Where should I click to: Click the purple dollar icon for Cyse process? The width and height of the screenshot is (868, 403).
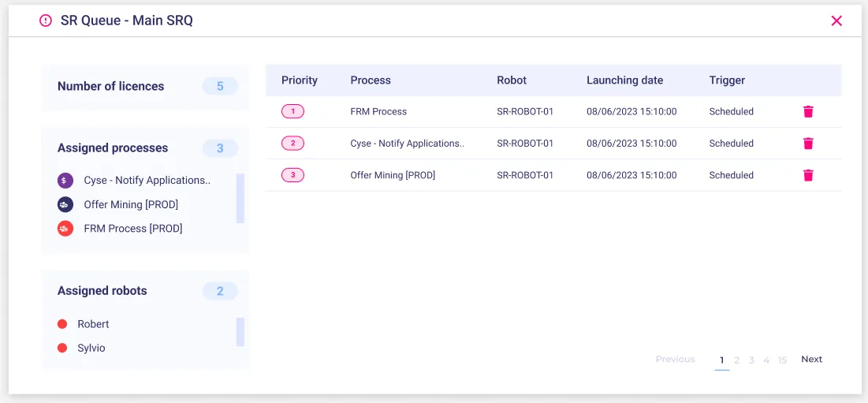[65, 181]
